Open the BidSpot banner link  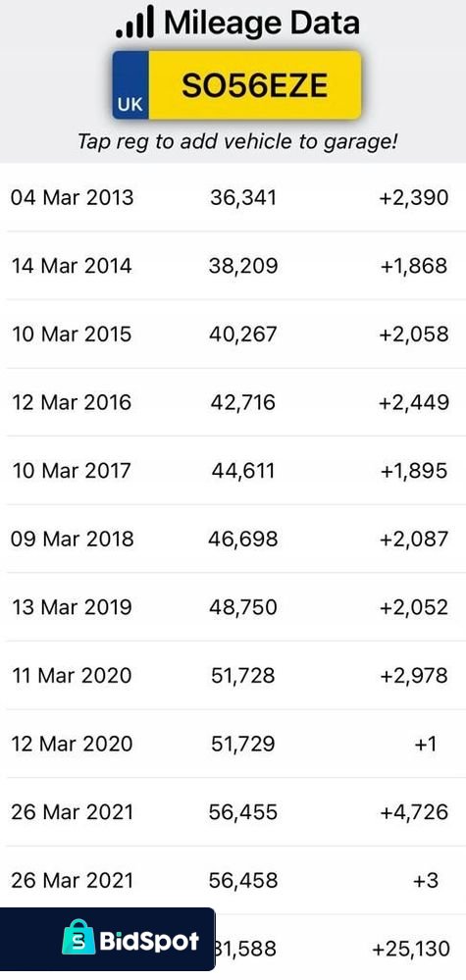[x=107, y=939]
